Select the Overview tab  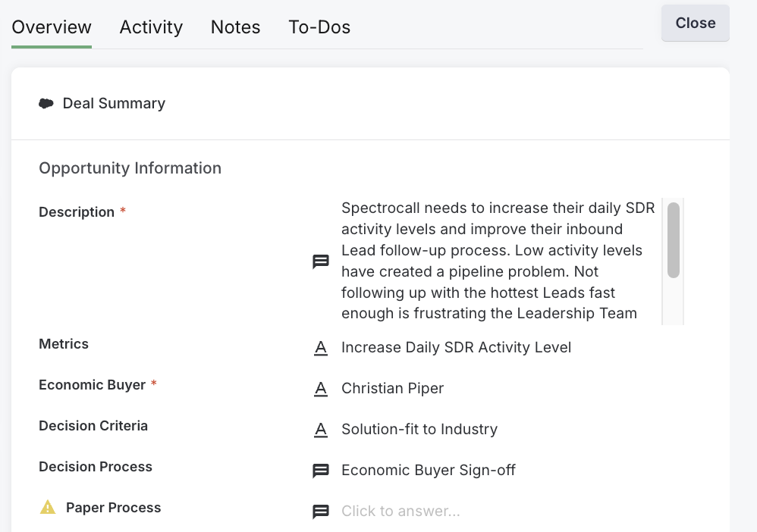click(51, 27)
